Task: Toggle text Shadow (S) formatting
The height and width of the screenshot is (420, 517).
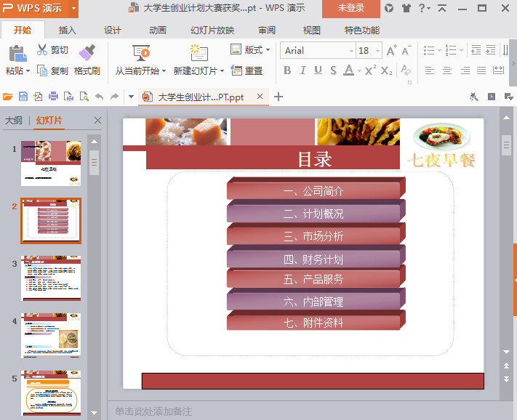Action: (x=333, y=70)
